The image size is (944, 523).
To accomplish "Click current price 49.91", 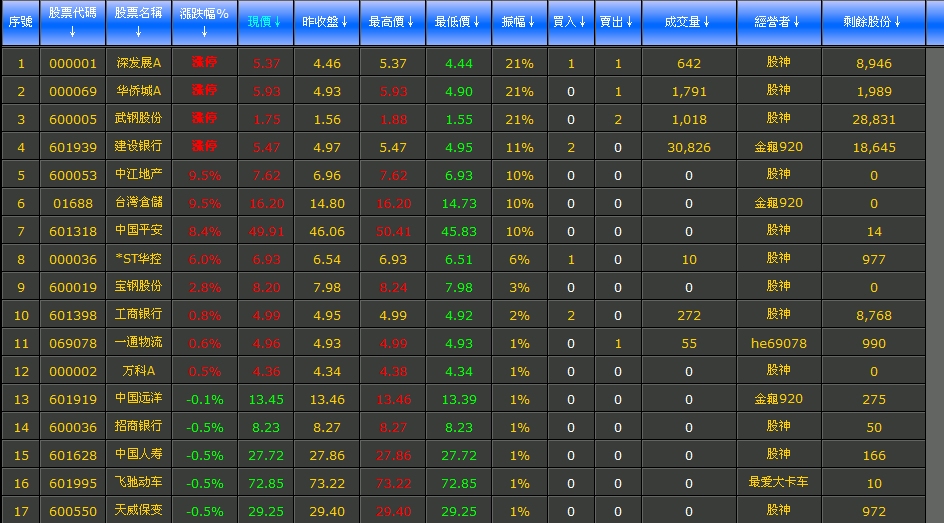I will click(266, 231).
